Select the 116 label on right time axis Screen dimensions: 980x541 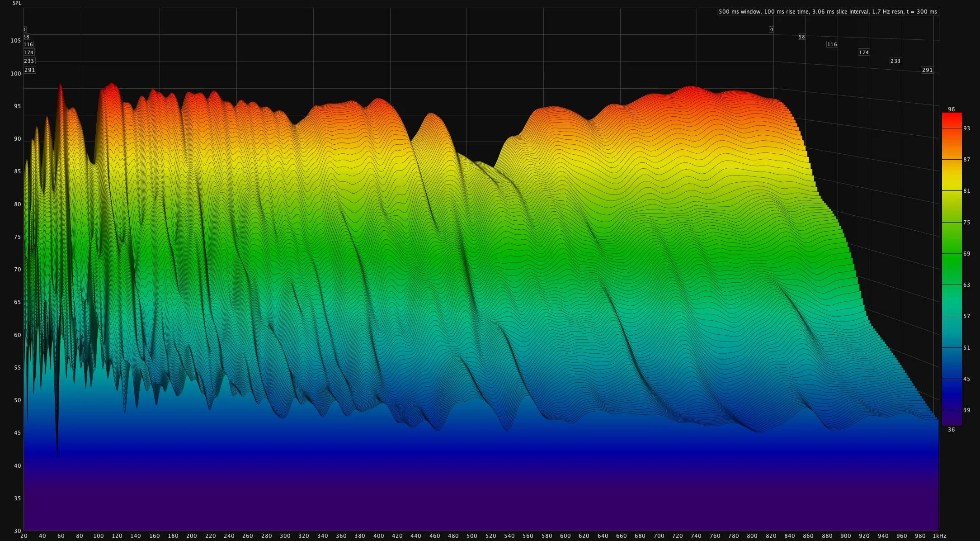coord(832,44)
